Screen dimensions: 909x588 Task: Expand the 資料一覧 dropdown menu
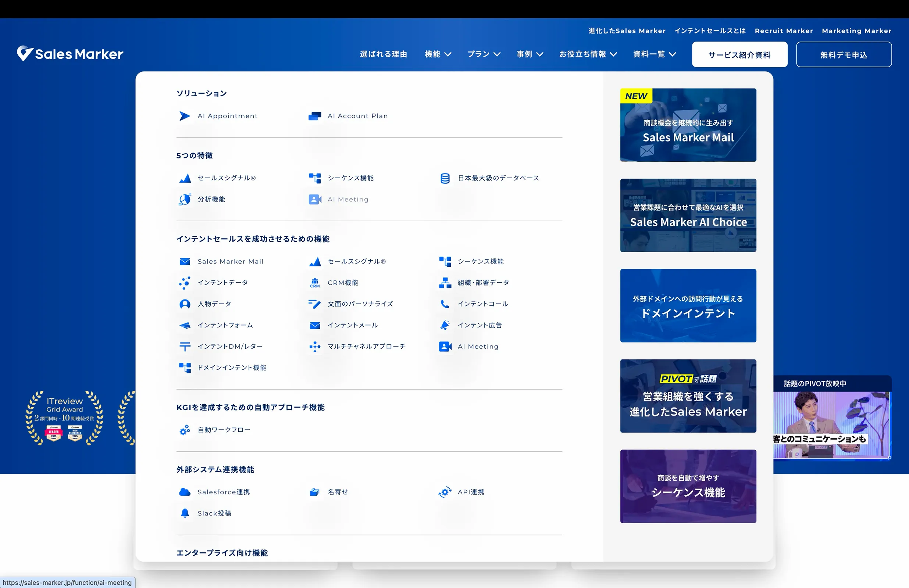(655, 54)
